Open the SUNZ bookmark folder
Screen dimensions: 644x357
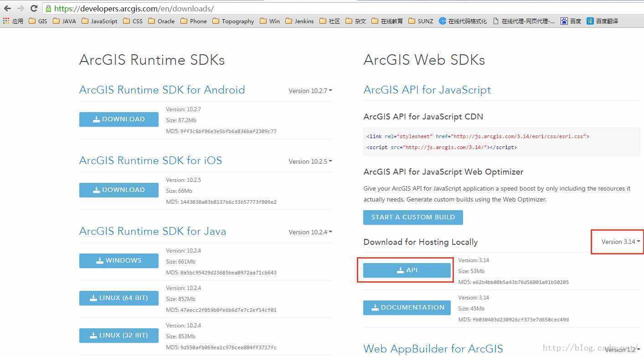pyautogui.click(x=421, y=21)
